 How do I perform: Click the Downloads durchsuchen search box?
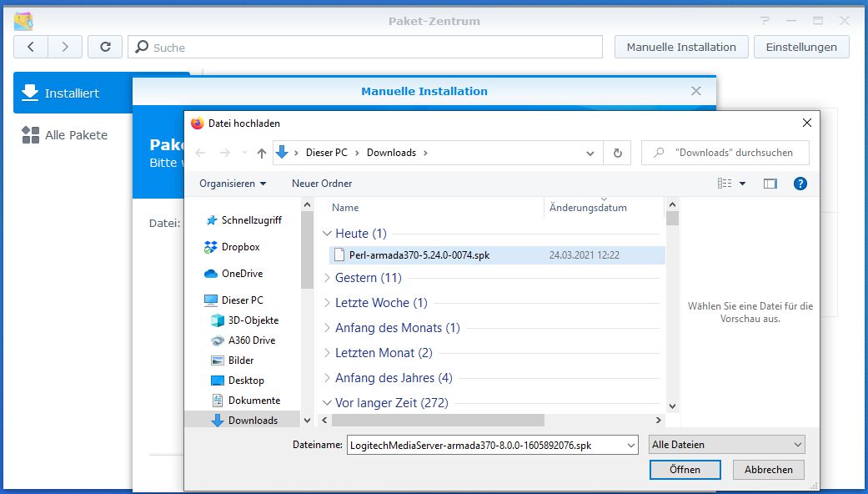pyautogui.click(x=725, y=153)
